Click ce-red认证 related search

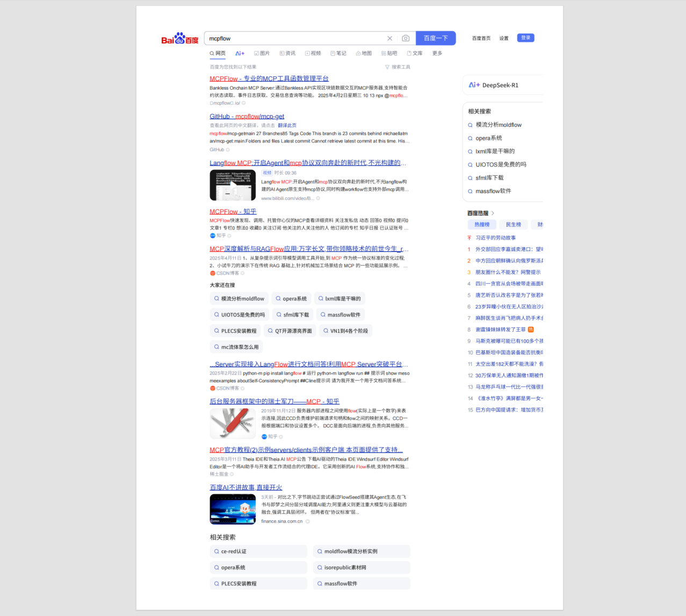tap(258, 551)
